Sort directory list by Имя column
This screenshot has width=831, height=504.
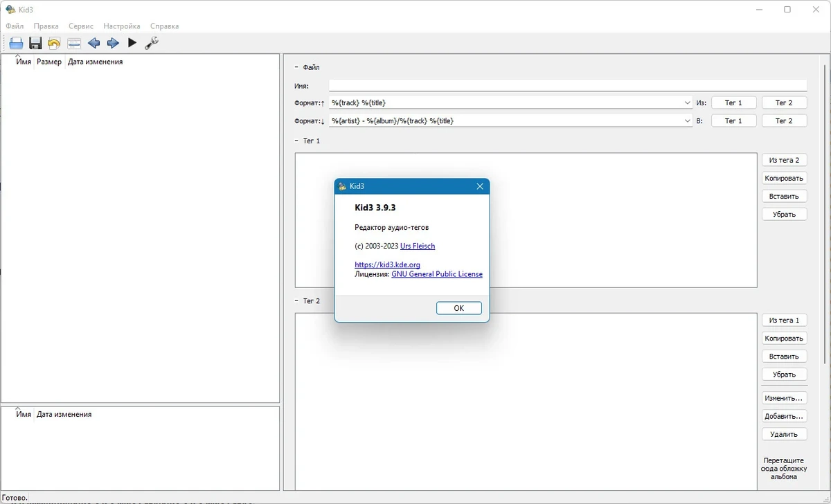pyautogui.click(x=24, y=414)
